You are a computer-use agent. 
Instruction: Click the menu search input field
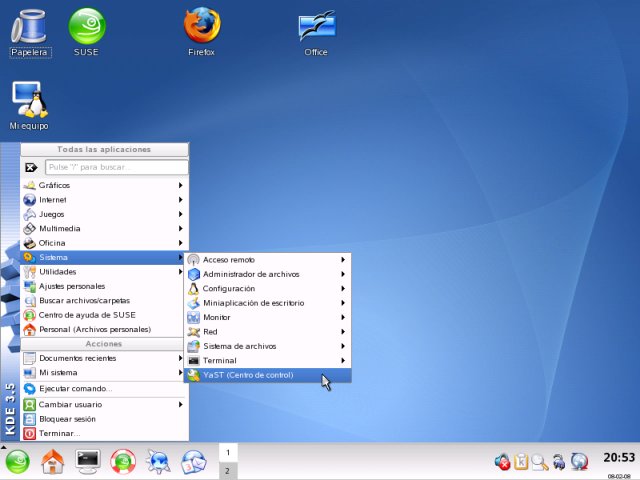pyautogui.click(x=117, y=167)
